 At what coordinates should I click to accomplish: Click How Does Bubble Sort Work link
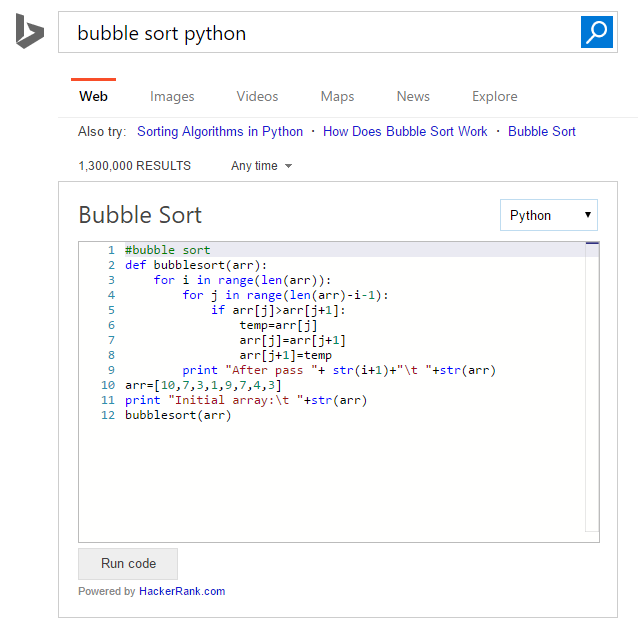[x=405, y=132]
